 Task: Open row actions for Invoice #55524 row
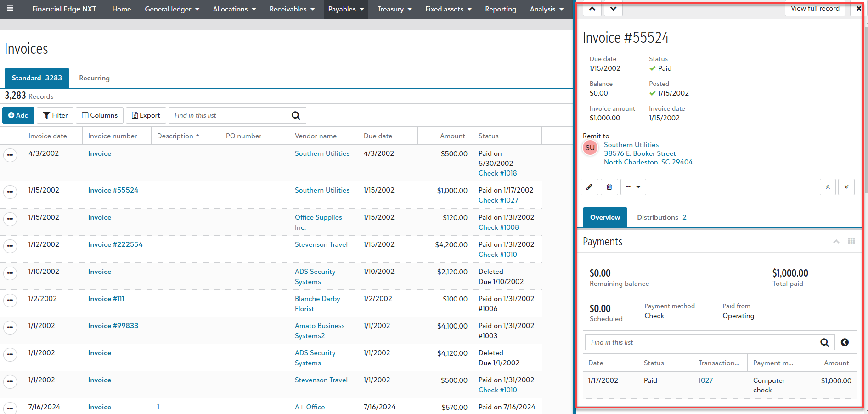[10, 192]
